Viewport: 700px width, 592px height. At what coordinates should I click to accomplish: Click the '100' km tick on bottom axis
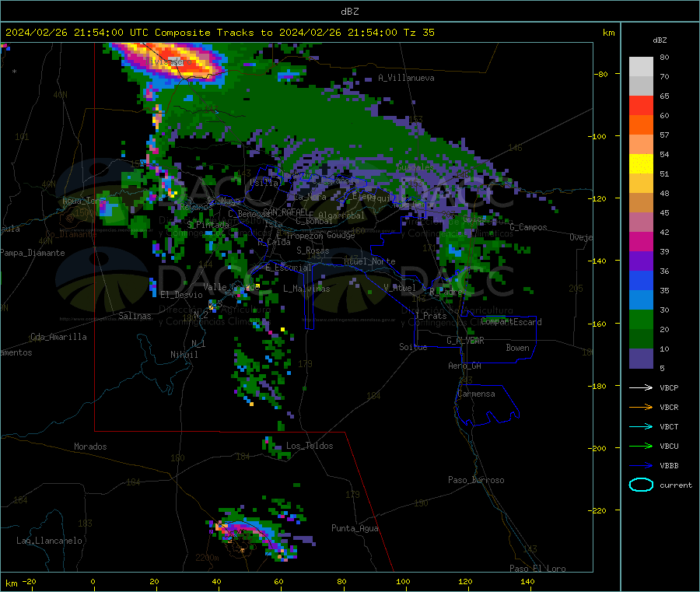pyautogui.click(x=403, y=581)
